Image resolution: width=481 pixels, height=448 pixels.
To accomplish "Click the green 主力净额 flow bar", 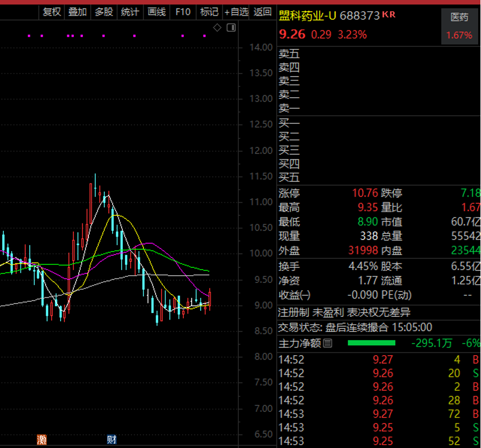I will pos(371,343).
